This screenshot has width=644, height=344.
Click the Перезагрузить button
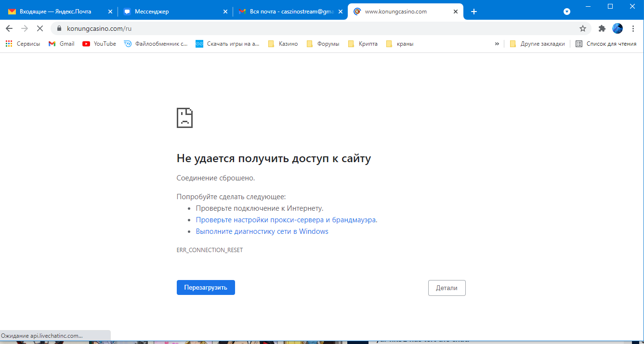[x=206, y=288]
